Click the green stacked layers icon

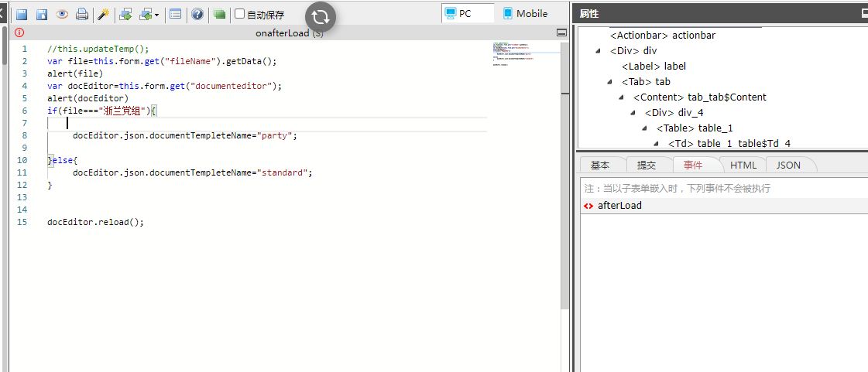[x=220, y=15]
